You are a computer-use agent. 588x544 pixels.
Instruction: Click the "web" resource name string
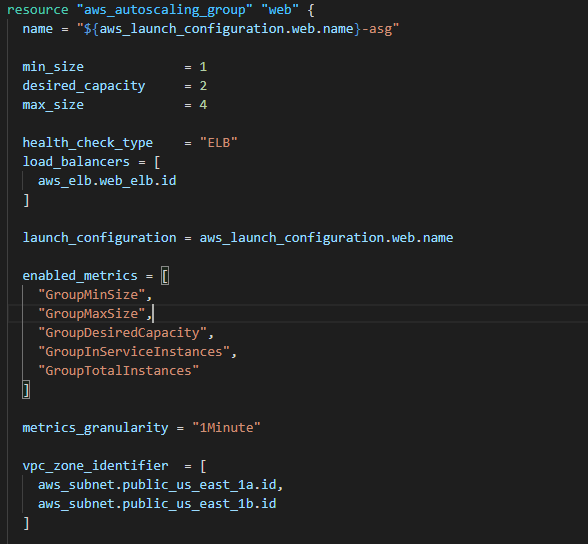coord(280,9)
